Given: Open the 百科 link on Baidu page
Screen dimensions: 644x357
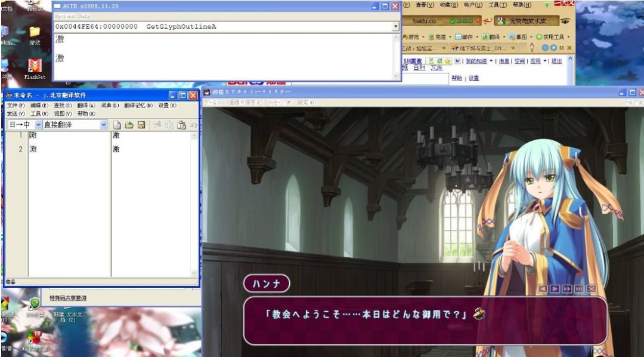Looking at the screenshot, I should click(419, 68).
